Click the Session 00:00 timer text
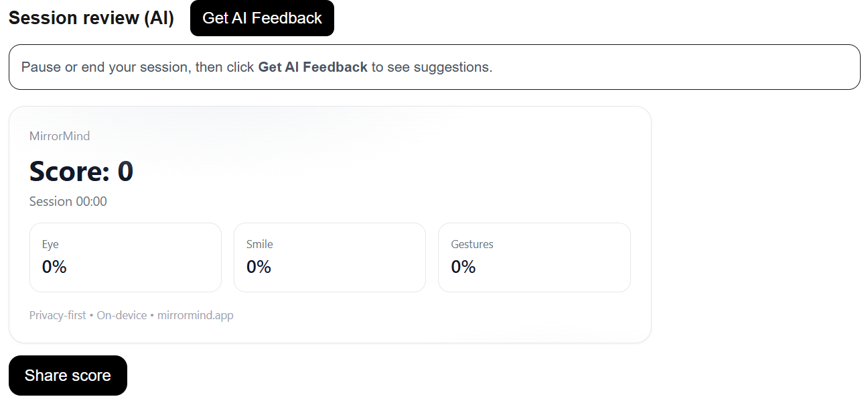 click(68, 202)
